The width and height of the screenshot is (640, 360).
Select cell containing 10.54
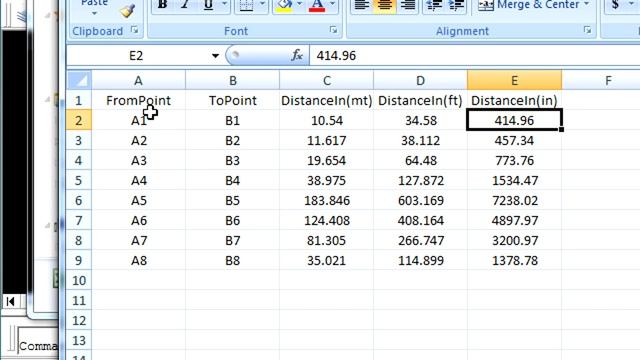coord(327,120)
